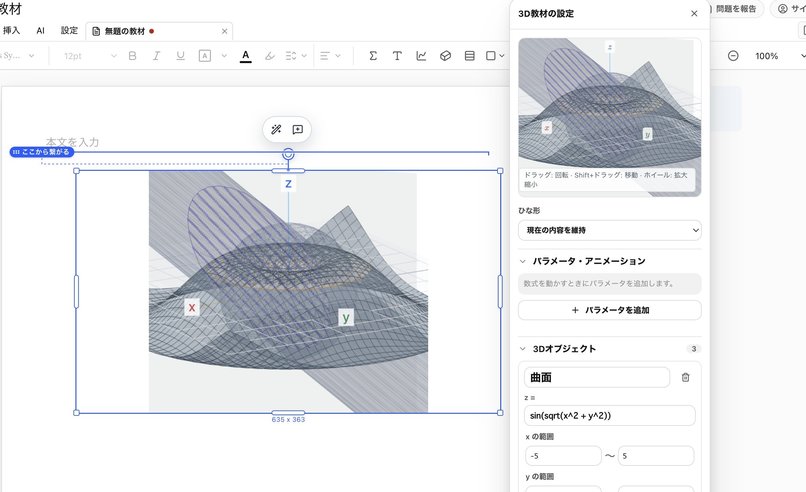
Task: Click the x の範囲 label
Action: tap(539, 436)
